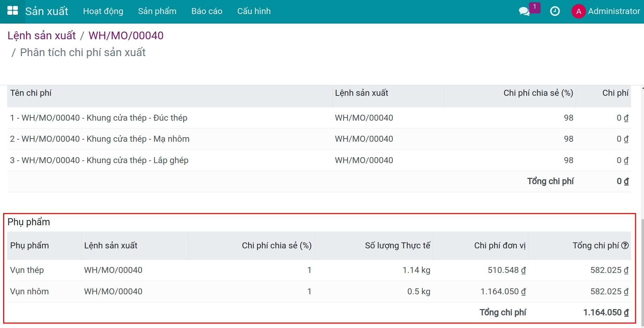
Task: Open WH/MO/00040 breadcrumb link
Action: [126, 35]
